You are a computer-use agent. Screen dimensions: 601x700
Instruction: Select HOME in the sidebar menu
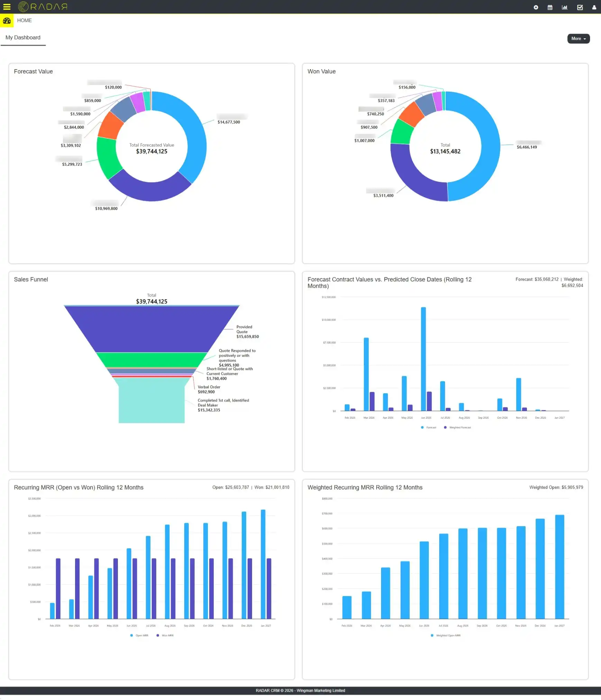(x=25, y=20)
